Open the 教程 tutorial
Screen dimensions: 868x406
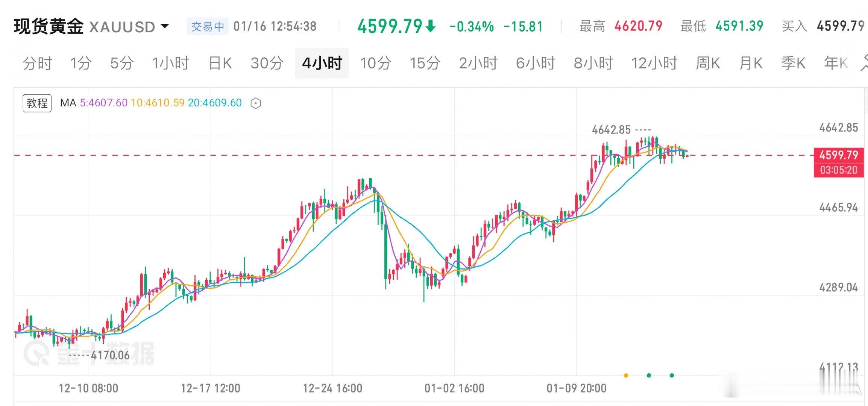coord(38,102)
